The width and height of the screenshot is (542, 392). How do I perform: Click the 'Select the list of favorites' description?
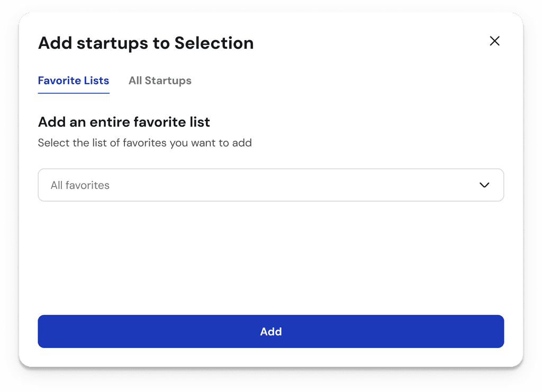pos(144,143)
